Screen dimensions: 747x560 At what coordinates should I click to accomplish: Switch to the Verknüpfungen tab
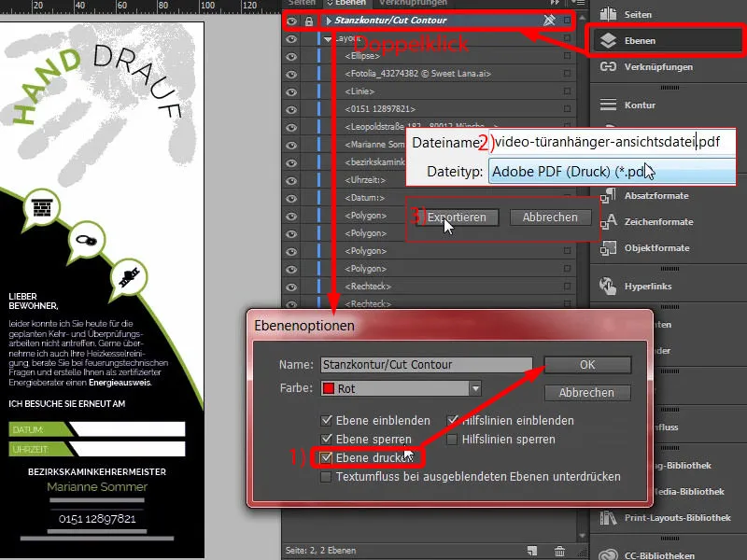pyautogui.click(x=413, y=3)
